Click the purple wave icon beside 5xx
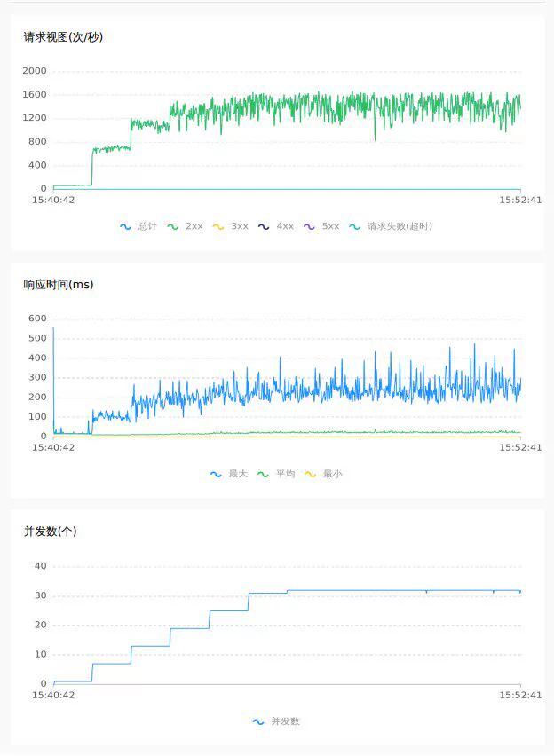This screenshot has height=756, width=554. pyautogui.click(x=309, y=226)
